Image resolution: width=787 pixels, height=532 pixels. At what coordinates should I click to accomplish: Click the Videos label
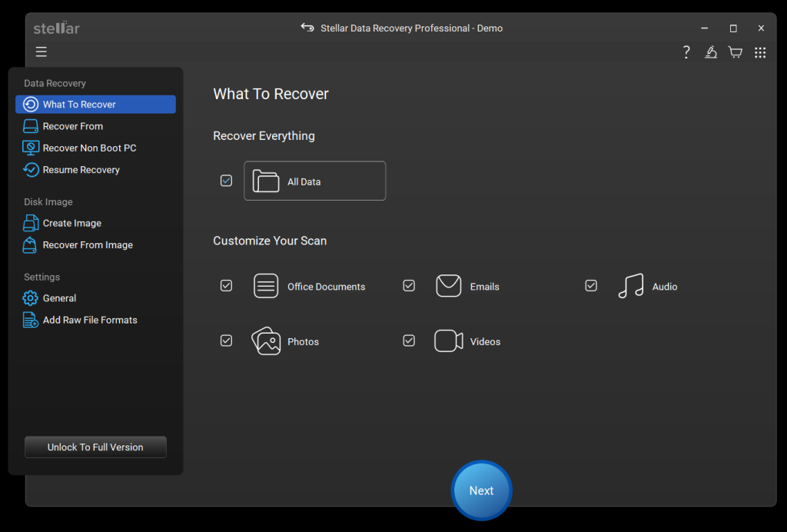[x=485, y=342]
